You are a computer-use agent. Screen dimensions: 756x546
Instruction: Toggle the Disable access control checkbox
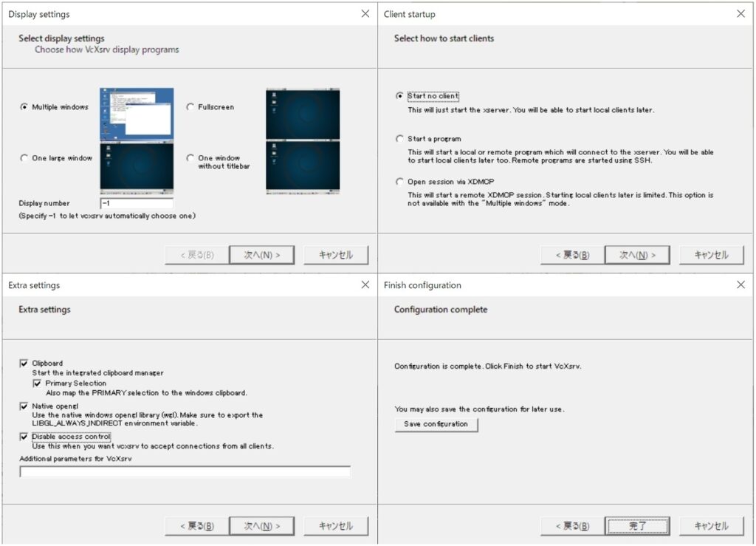pyautogui.click(x=24, y=437)
